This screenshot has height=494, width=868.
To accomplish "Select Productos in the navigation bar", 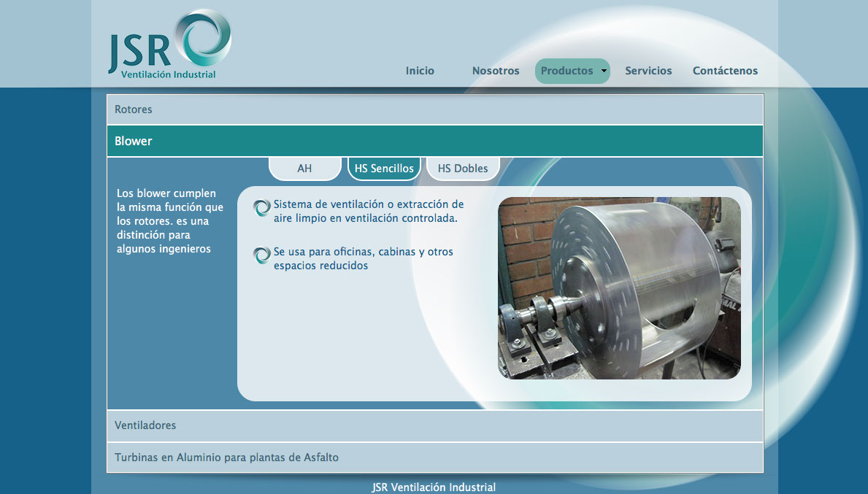I will (x=566, y=71).
